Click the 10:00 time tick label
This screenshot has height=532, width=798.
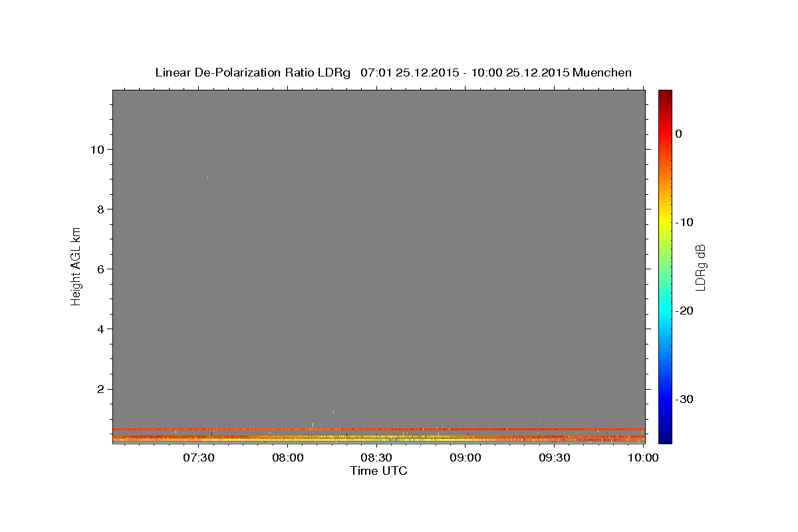pyautogui.click(x=643, y=458)
